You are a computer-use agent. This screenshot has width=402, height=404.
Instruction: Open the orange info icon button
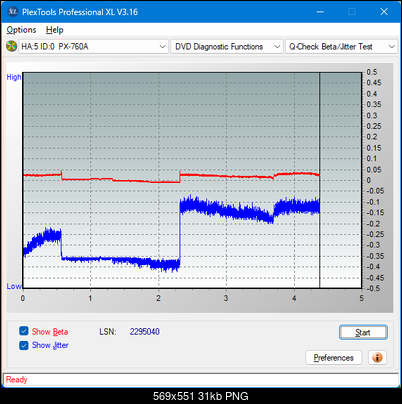377,358
